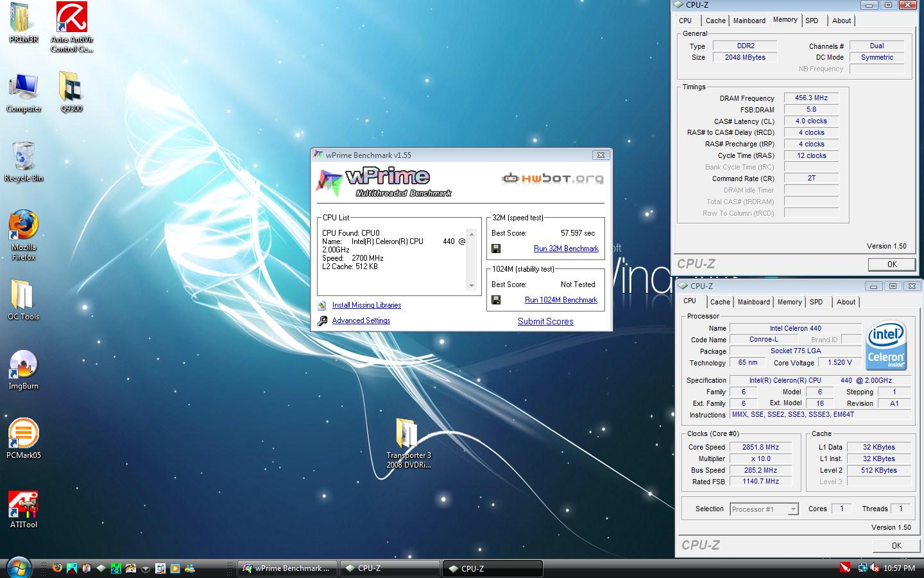
Task: Click the Multiplier value x 10.0
Action: tap(760, 459)
